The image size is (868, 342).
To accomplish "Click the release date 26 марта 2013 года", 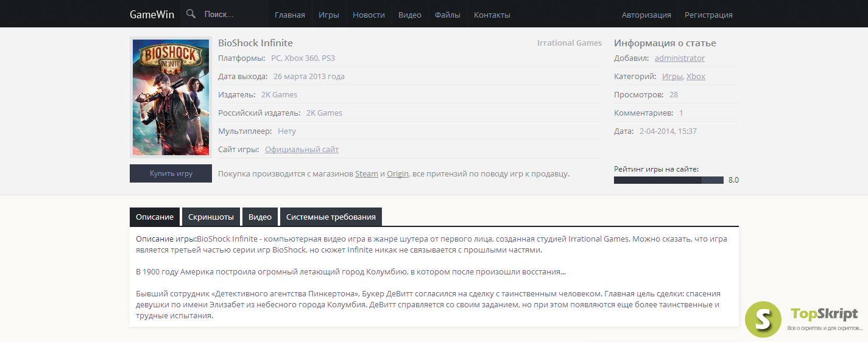I will [x=309, y=76].
